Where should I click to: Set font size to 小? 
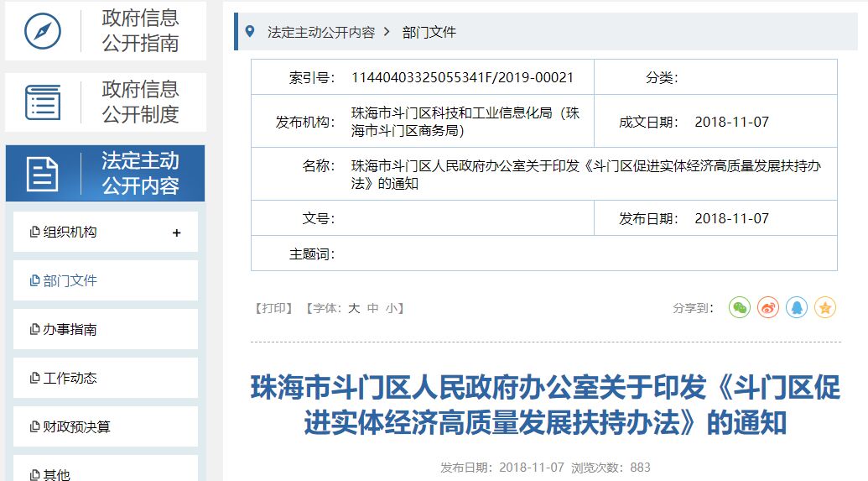click(392, 308)
